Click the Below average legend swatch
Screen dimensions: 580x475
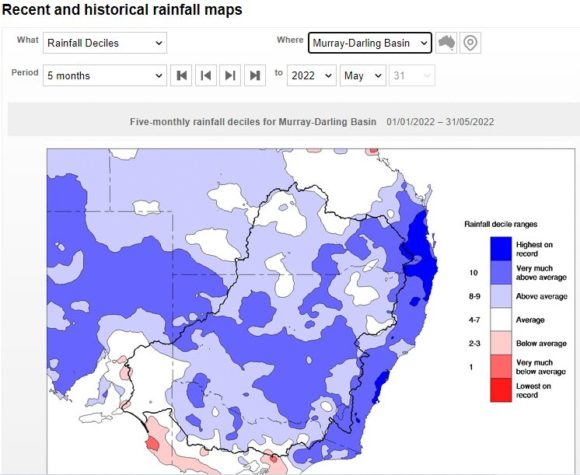point(501,343)
